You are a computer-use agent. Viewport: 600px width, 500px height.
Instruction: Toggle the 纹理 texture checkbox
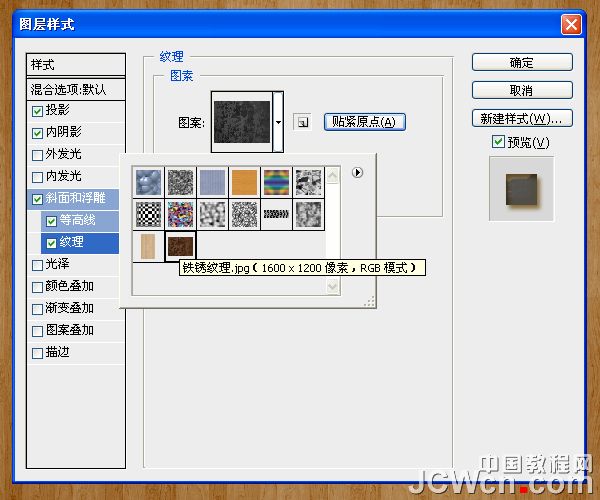click(51, 243)
